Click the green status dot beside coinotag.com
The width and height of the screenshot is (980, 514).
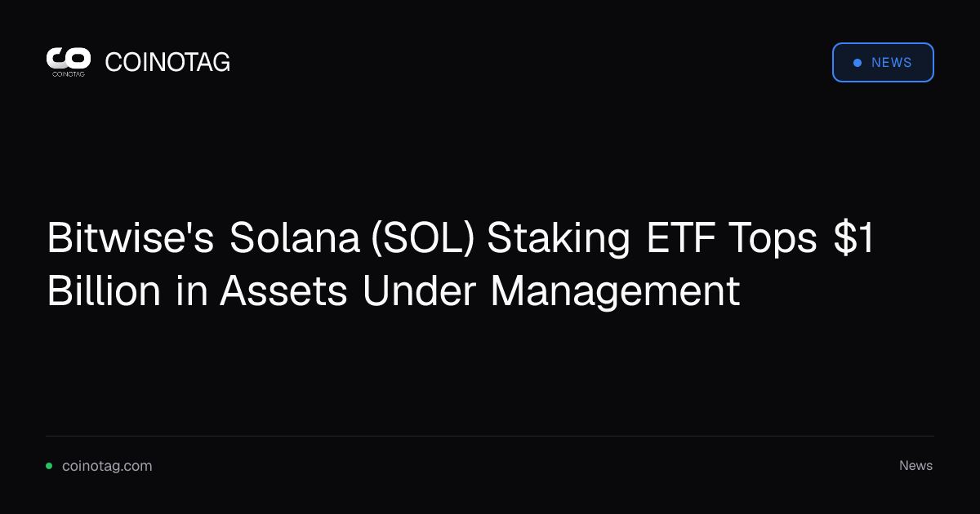[49, 466]
